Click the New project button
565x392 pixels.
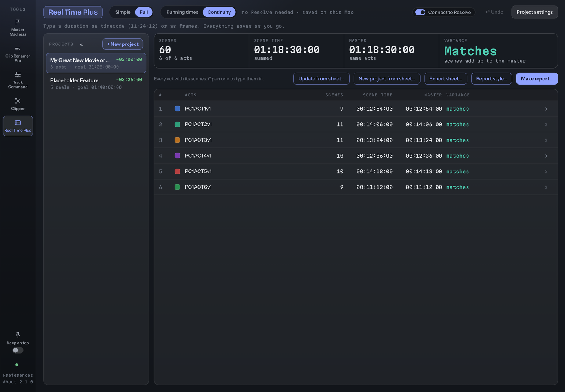123,44
